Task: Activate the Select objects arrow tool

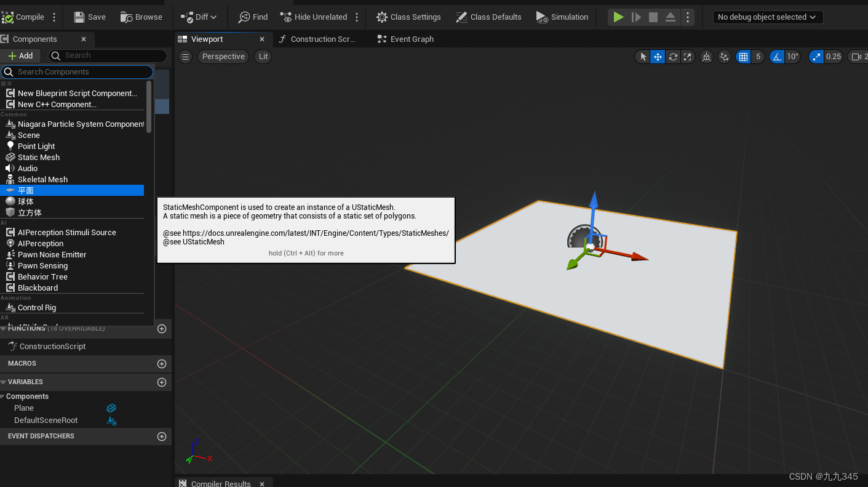Action: [643, 57]
